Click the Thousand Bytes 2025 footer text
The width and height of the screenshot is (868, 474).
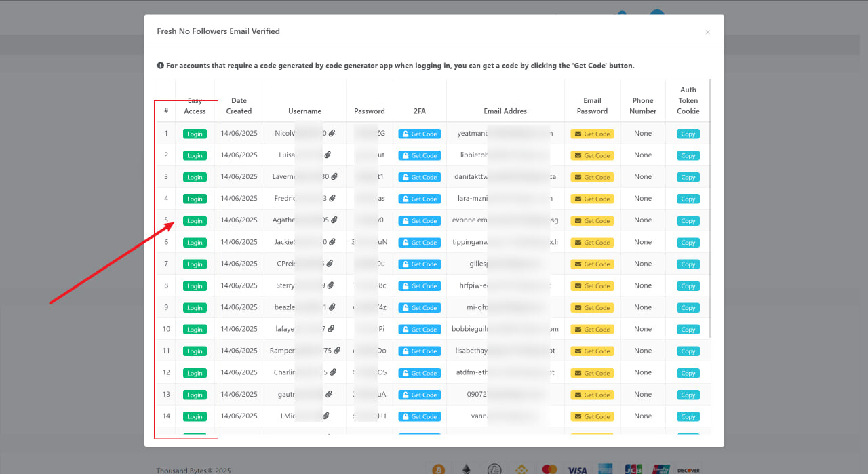tap(193, 470)
